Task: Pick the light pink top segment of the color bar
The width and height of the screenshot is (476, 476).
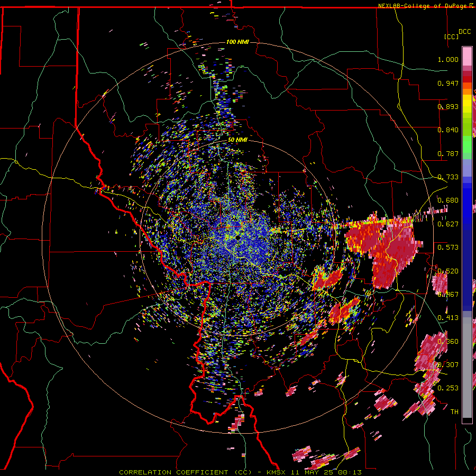Action: [467, 56]
